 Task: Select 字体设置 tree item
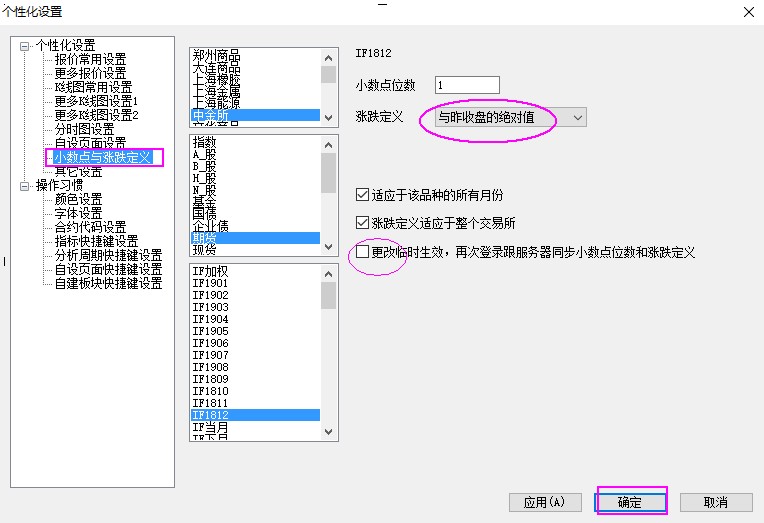coord(78,213)
